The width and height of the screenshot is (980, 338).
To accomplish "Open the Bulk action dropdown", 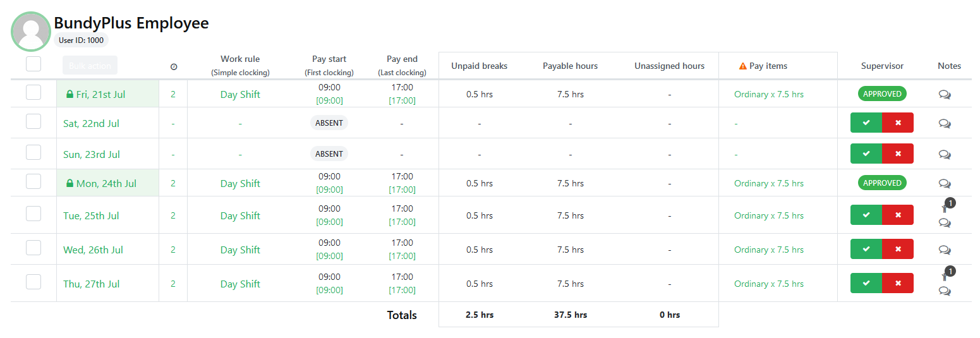I will 90,65.
